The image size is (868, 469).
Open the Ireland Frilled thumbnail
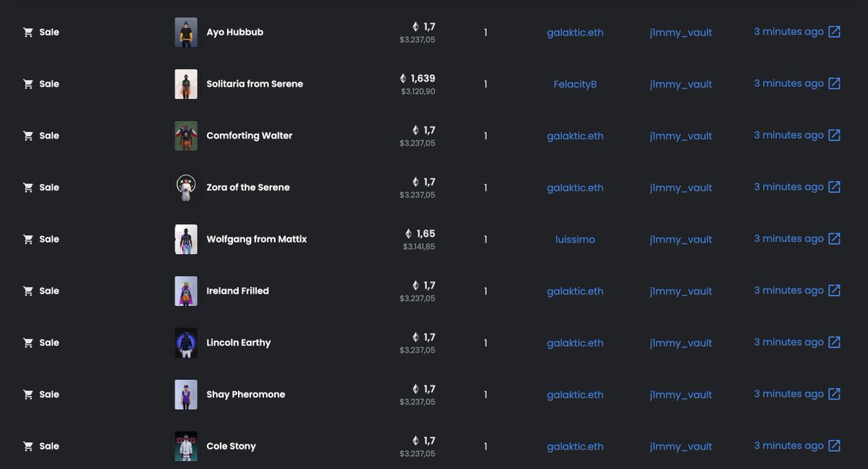[186, 291]
